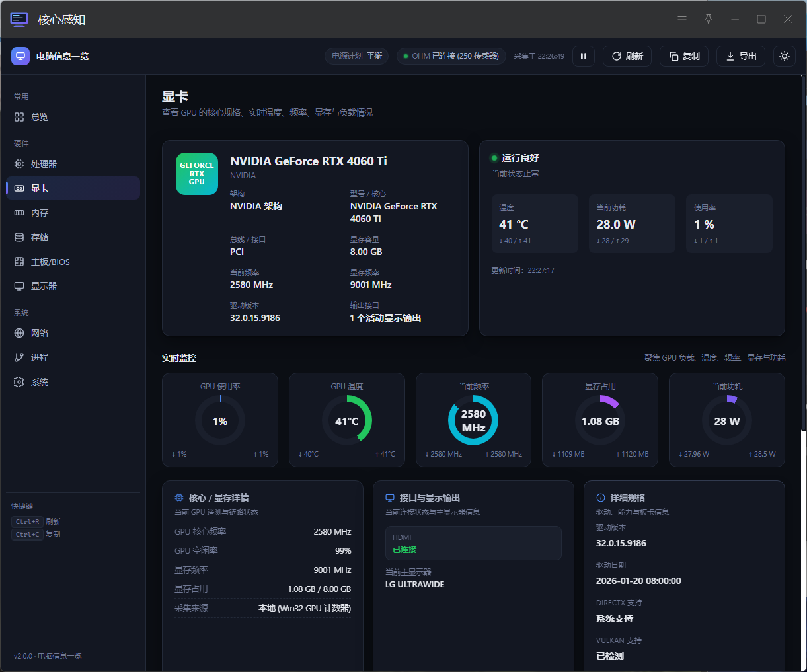Click the 驱动日期 2026-01-20 08:00:00 value
Viewport: 807px width, 672px height.
coord(638,581)
